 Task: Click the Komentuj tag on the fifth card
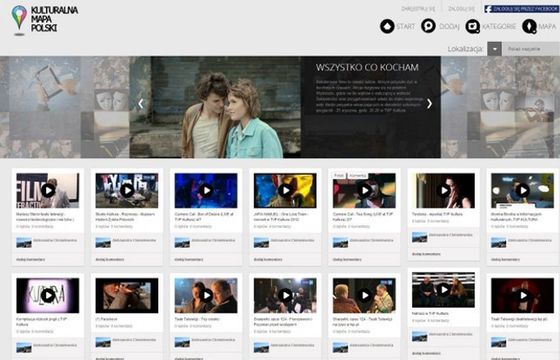[x=357, y=175]
